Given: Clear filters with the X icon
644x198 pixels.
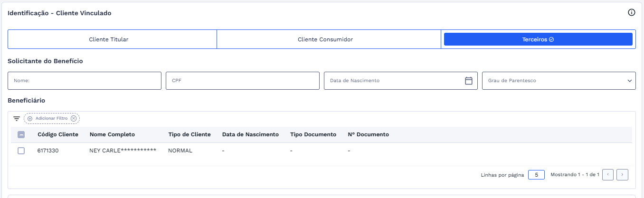Looking at the screenshot, I should (x=73, y=118).
